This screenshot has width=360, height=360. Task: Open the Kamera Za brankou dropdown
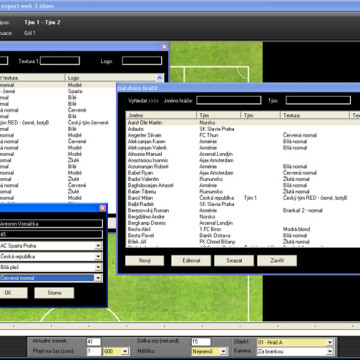[x=330, y=351]
